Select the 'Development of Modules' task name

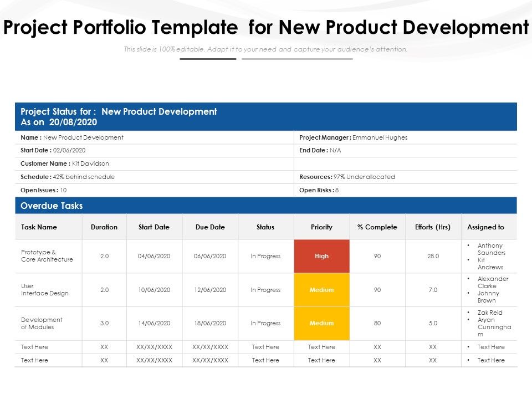(42, 323)
